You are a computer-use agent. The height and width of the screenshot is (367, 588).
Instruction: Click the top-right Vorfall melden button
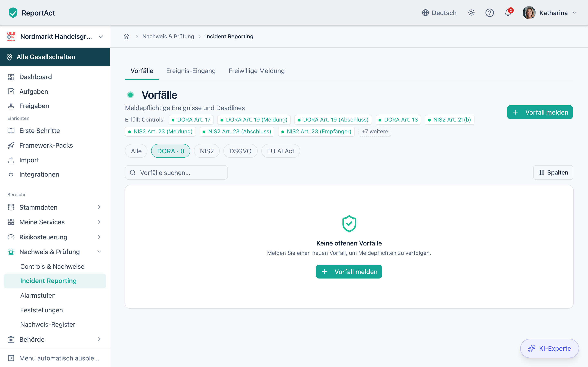pos(540,112)
